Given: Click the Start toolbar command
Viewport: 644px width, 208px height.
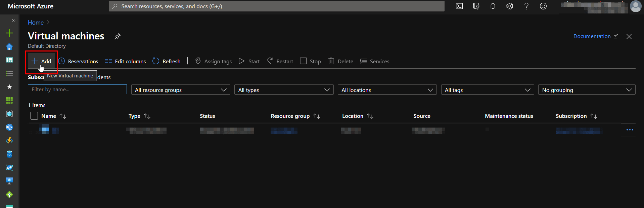Looking at the screenshot, I should pyautogui.click(x=249, y=61).
